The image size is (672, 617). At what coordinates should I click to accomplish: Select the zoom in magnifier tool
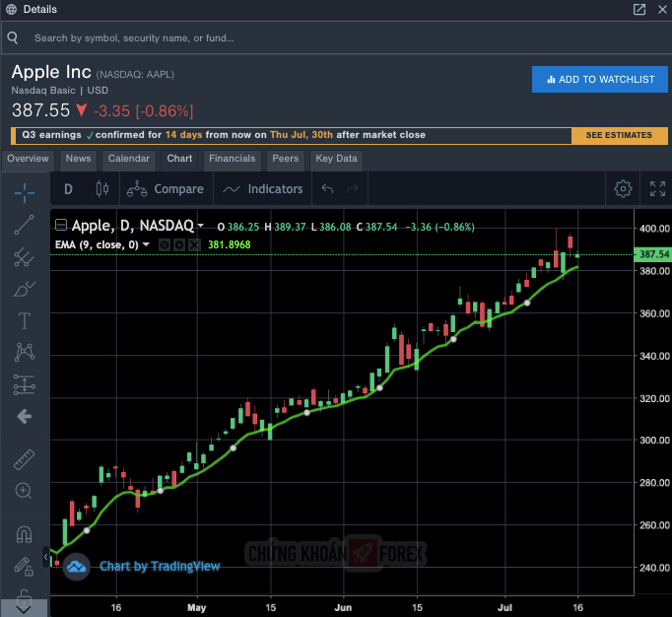(24, 491)
